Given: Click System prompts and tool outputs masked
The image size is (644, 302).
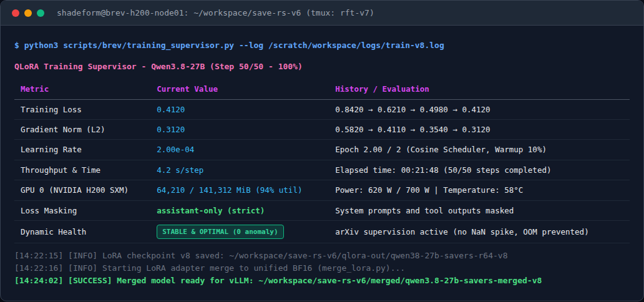Looking at the screenshot, I should point(424,211).
